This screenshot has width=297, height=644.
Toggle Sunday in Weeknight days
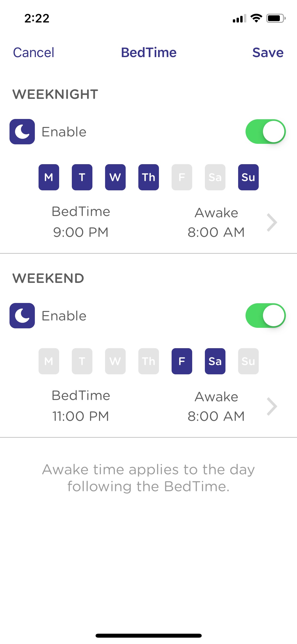[x=248, y=177]
